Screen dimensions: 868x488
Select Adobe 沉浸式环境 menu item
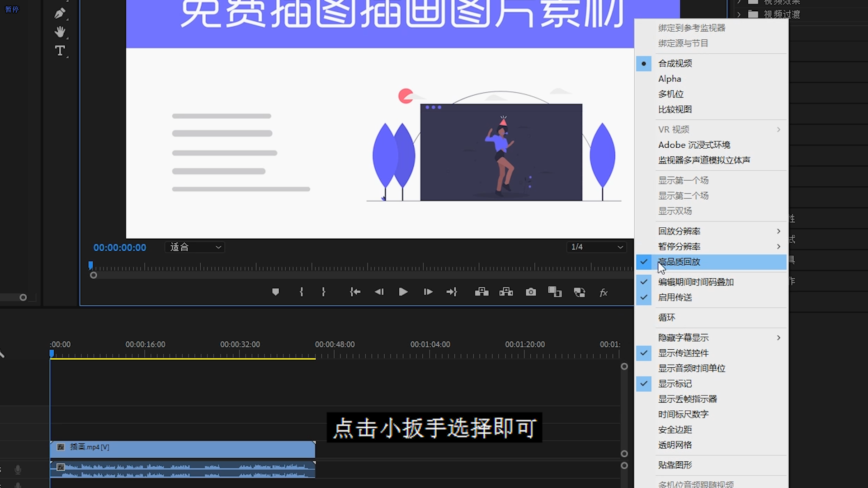[712, 145]
